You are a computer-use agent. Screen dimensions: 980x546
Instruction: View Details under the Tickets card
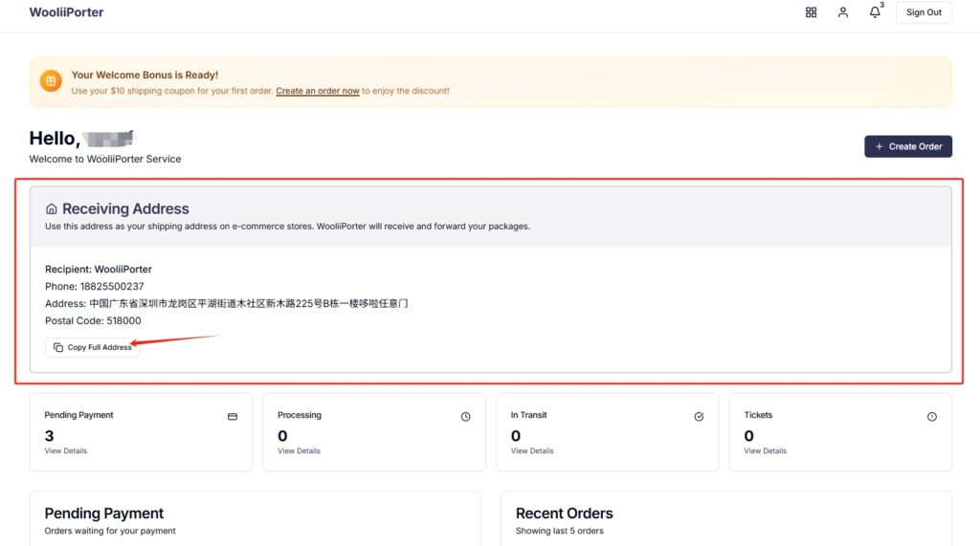click(x=765, y=451)
